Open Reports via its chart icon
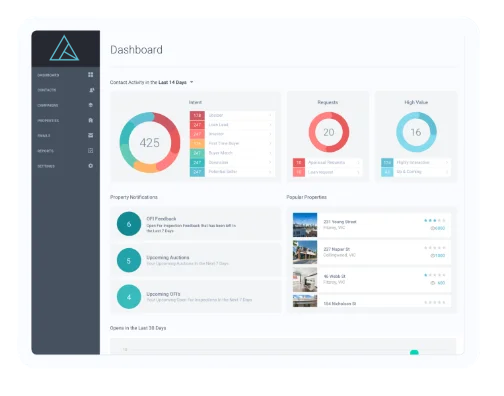This screenshot has width=504, height=396. (x=91, y=151)
